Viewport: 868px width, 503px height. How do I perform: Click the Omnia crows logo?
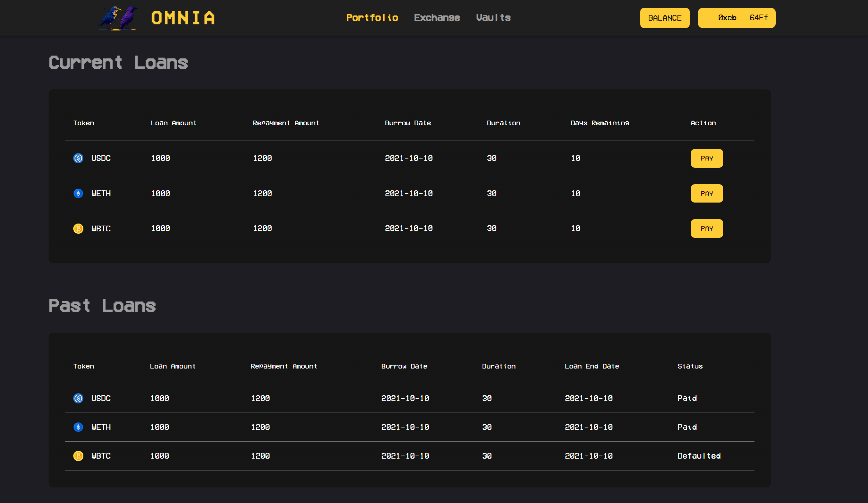tap(118, 18)
